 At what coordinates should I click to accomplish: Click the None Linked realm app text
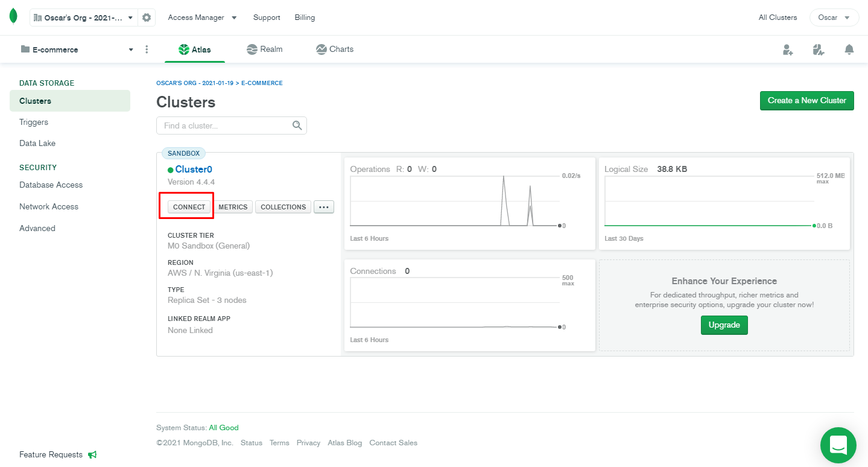[190, 330]
